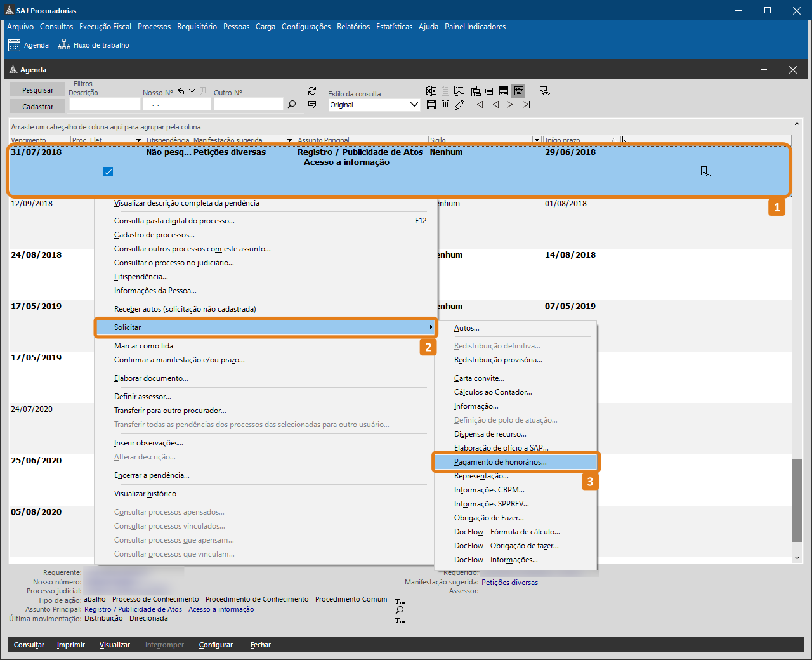Open the Execução Fiscal menu
The image size is (812, 660).
click(105, 27)
